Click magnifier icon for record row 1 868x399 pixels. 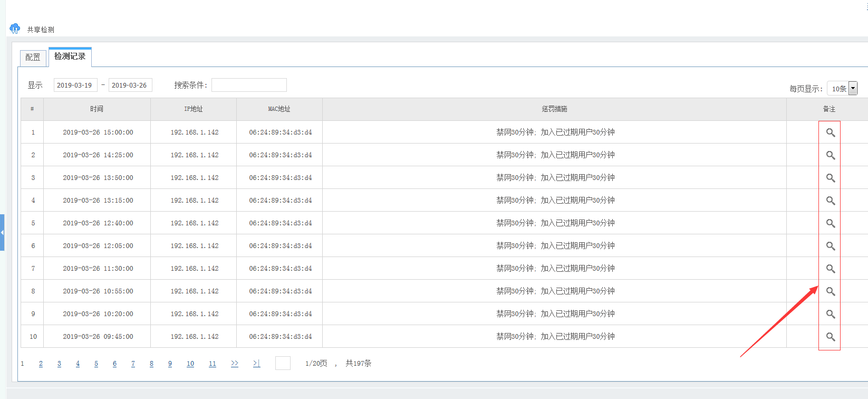830,132
